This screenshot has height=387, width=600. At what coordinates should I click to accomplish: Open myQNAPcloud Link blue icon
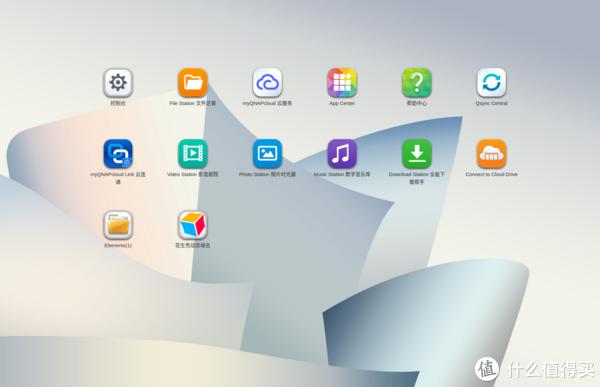118,153
